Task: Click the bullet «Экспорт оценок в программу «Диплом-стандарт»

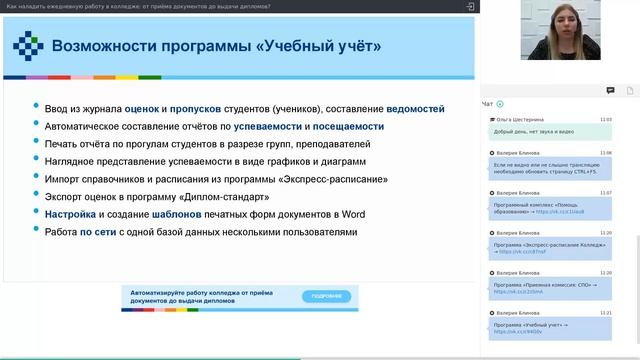Action: (x=157, y=197)
